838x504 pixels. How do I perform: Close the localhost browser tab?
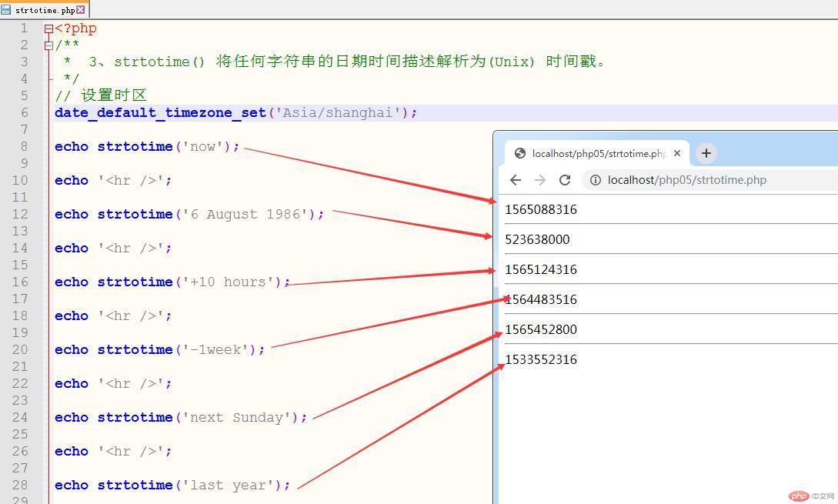[x=676, y=153]
